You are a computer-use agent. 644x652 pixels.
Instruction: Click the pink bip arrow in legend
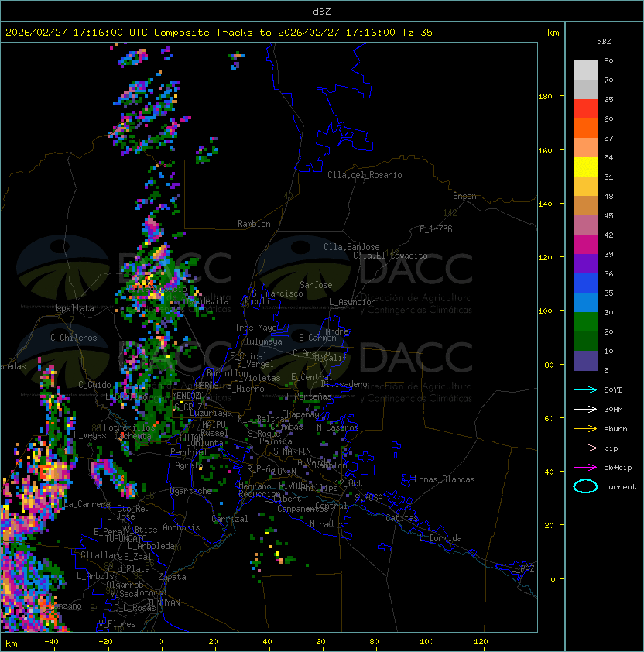click(585, 448)
